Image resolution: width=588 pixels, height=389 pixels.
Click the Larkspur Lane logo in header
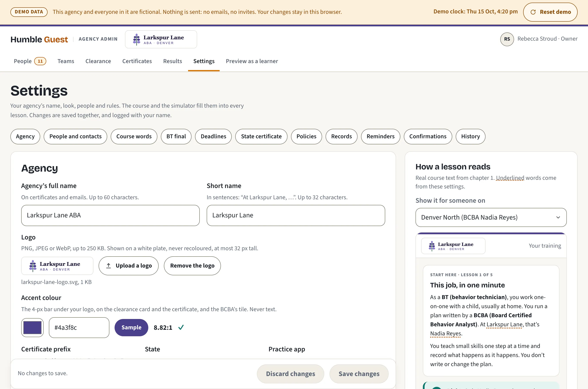click(x=161, y=39)
